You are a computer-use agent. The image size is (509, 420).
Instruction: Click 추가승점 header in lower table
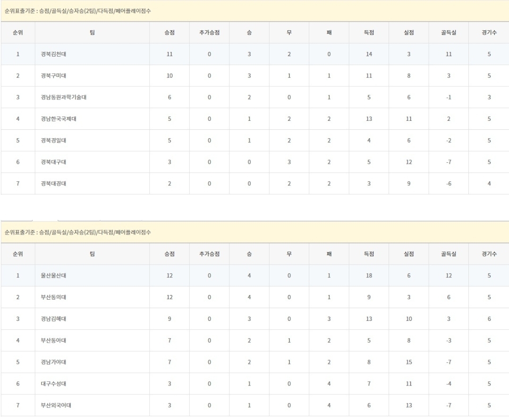pyautogui.click(x=209, y=254)
